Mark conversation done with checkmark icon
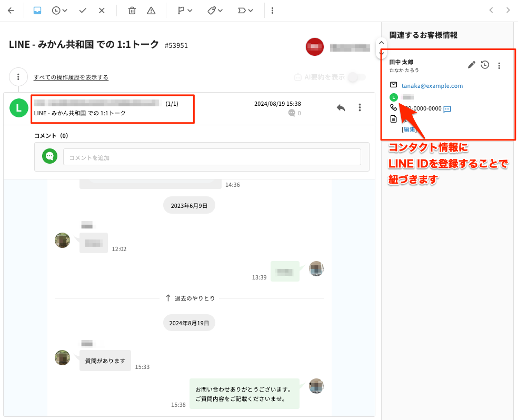 (83, 11)
